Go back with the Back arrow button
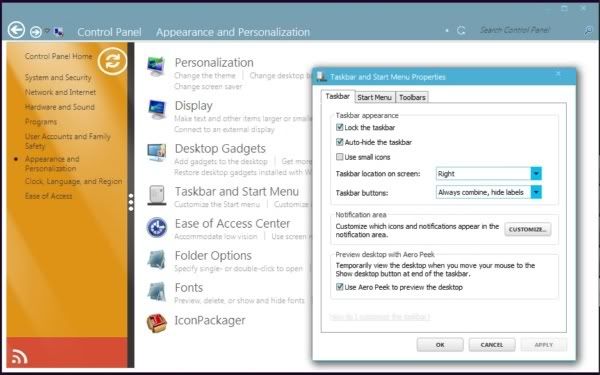Viewport: 600px width, 375px height. 16,30
